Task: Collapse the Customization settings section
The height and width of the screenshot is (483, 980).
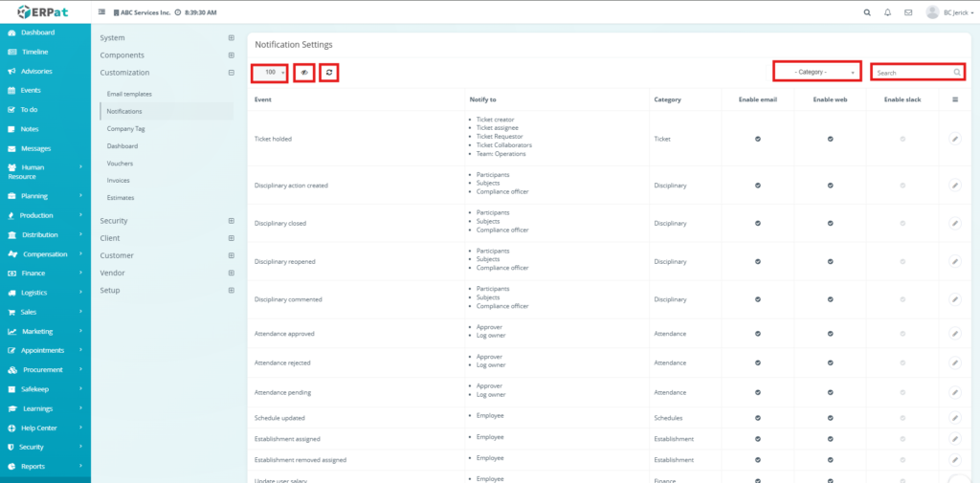Action: [232, 73]
